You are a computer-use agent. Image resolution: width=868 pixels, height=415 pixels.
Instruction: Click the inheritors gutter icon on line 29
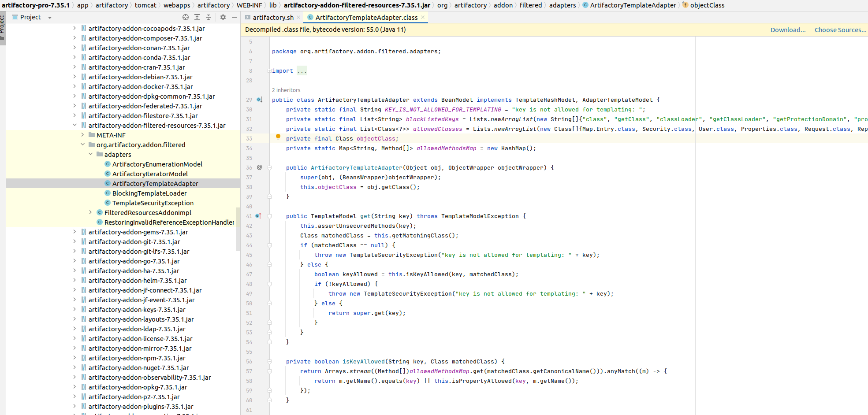point(260,100)
